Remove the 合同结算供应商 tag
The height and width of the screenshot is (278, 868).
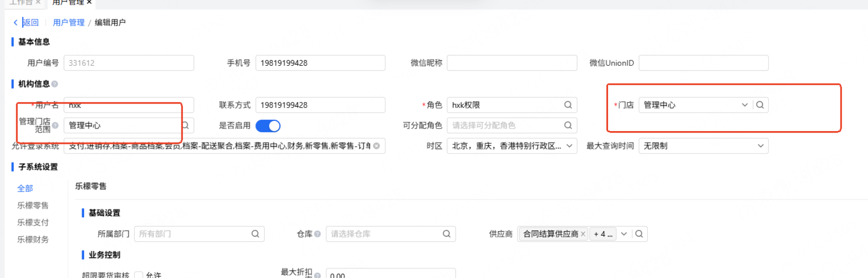point(583,234)
